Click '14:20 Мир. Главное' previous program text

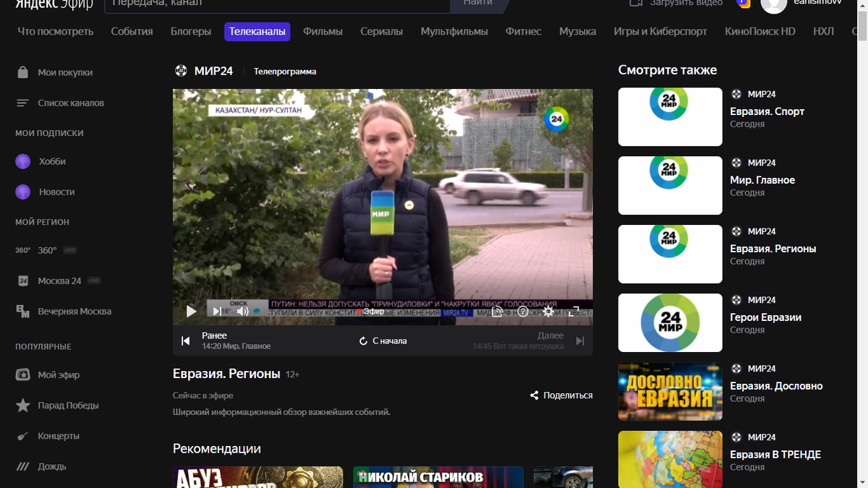pyautogui.click(x=236, y=346)
